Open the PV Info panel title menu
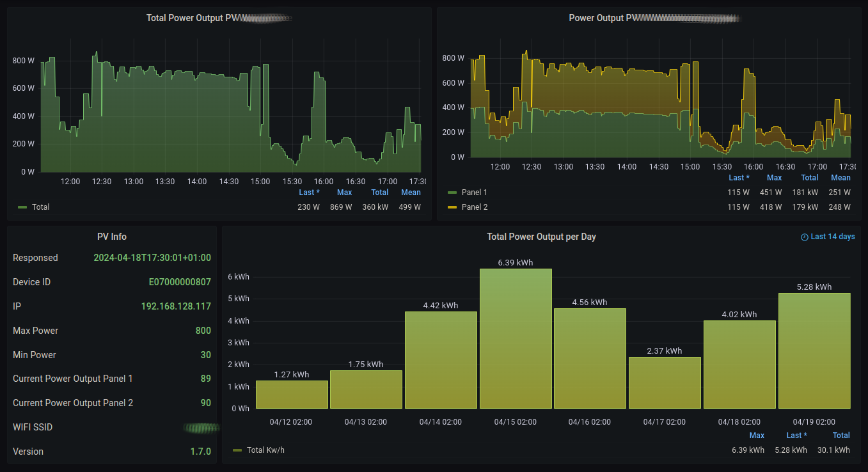Viewport: 868px width, 472px height. tap(111, 237)
